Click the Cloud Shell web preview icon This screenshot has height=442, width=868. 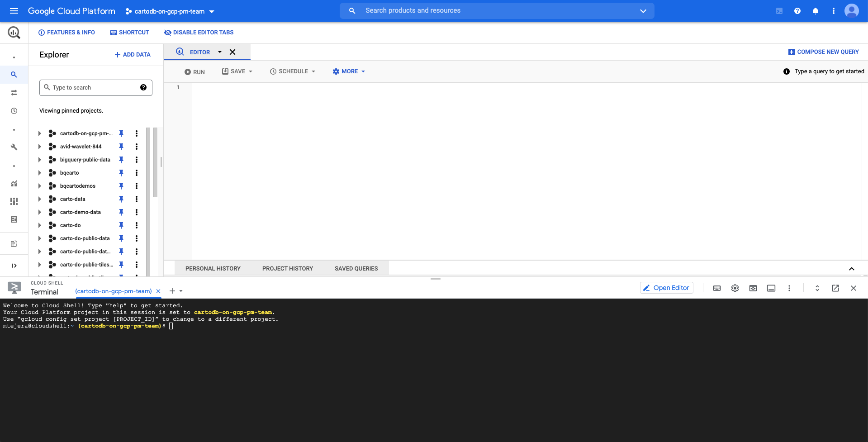[x=753, y=288]
